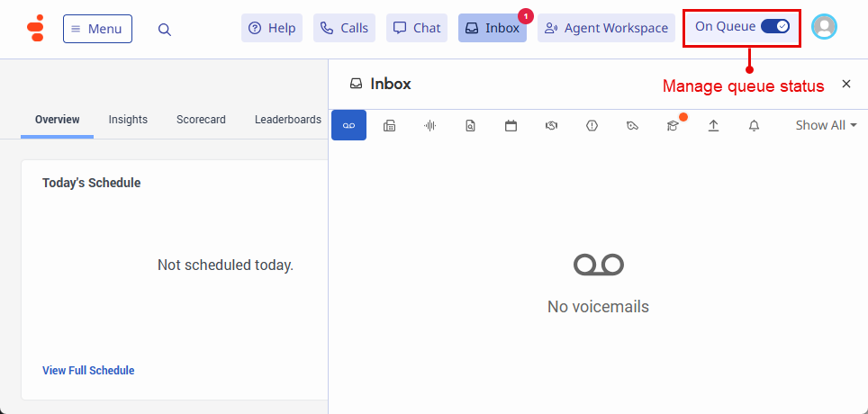Click the orange Genesys logo
The image size is (868, 414).
[35, 29]
